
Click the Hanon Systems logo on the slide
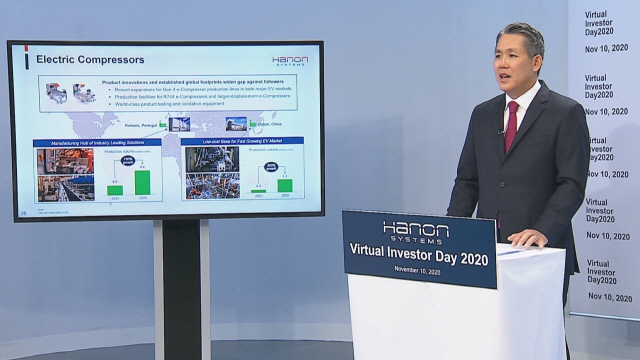(290, 61)
